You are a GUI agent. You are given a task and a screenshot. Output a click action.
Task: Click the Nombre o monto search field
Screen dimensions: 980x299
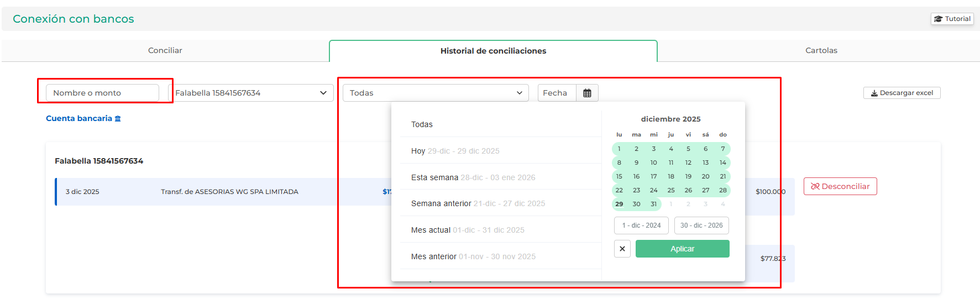(102, 93)
